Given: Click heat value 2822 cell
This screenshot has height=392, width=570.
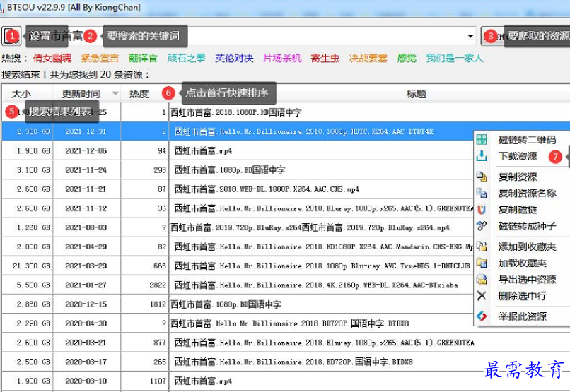Looking at the screenshot, I should (x=145, y=285).
